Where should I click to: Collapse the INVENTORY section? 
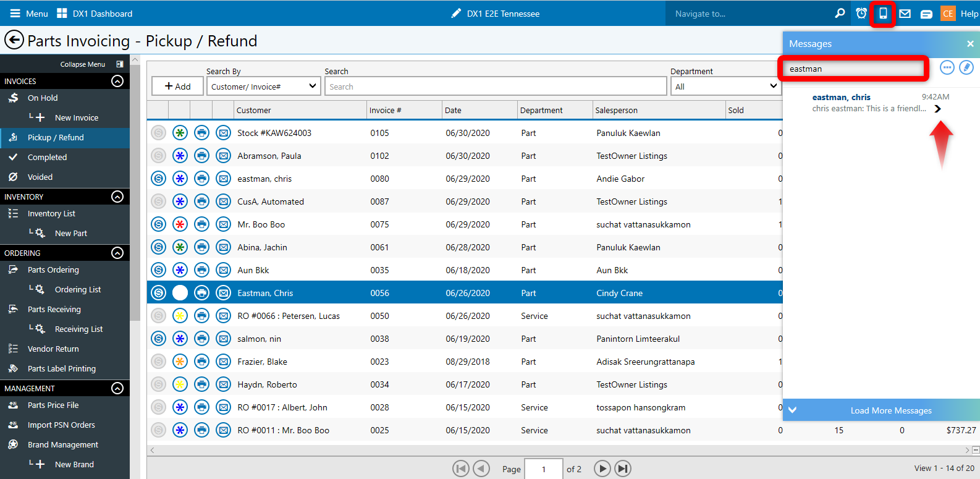pyautogui.click(x=117, y=197)
